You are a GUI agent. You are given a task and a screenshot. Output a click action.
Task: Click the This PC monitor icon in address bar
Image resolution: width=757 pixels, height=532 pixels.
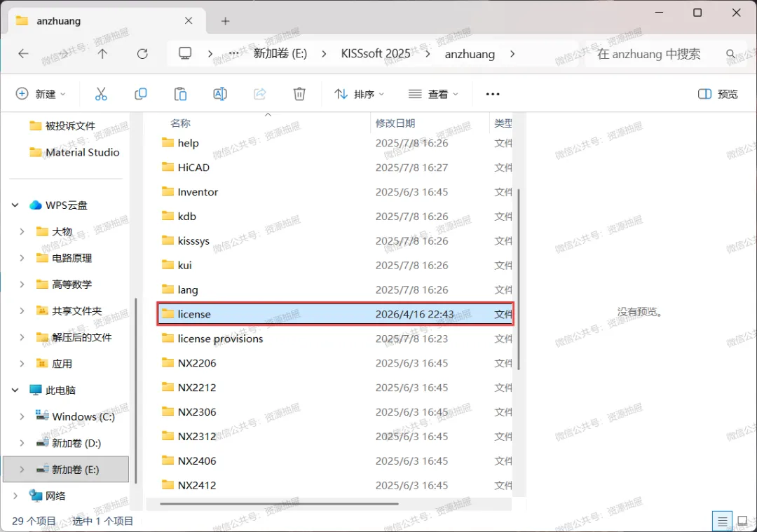point(185,53)
